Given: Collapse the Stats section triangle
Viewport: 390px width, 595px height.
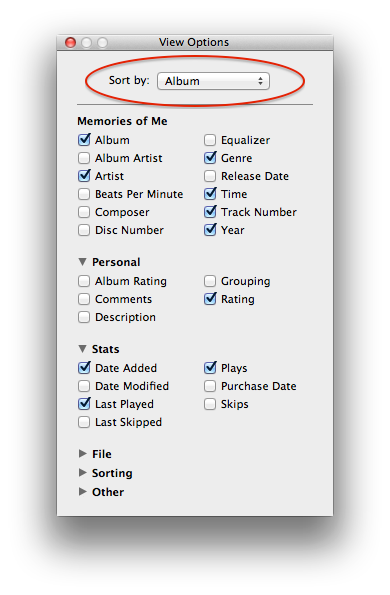Looking at the screenshot, I should (x=82, y=349).
